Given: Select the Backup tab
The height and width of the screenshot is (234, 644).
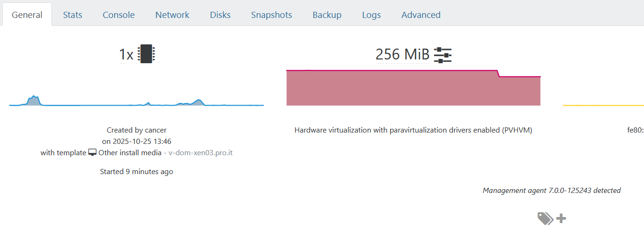Looking at the screenshot, I should (327, 15).
